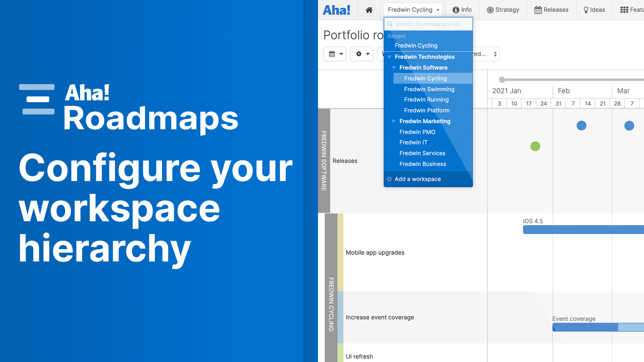
Task: Click Add a workspace
Action: (x=418, y=179)
